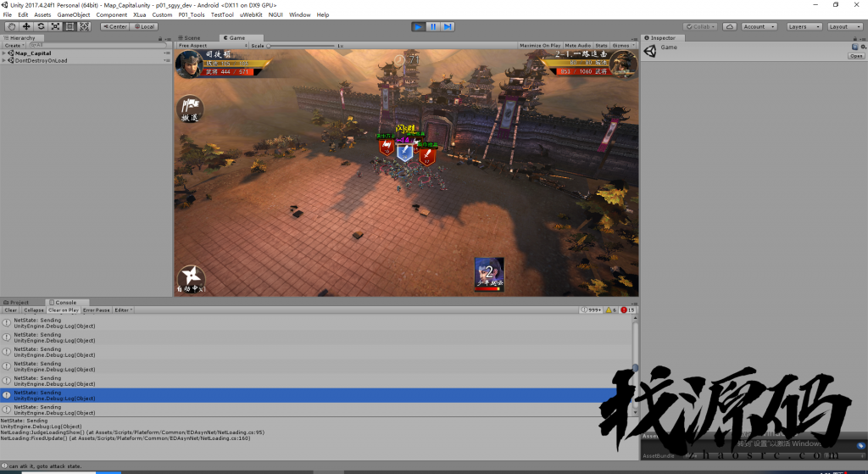Switch to the Project tab
This screenshot has width=868, height=474.
[16, 303]
